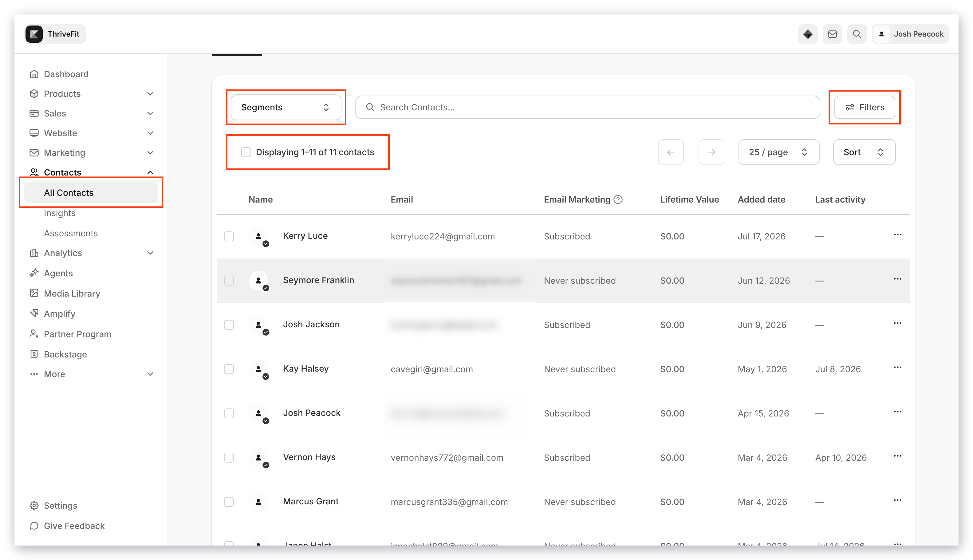
Task: Check the Kerry Luce row checkbox
Action: [229, 236]
